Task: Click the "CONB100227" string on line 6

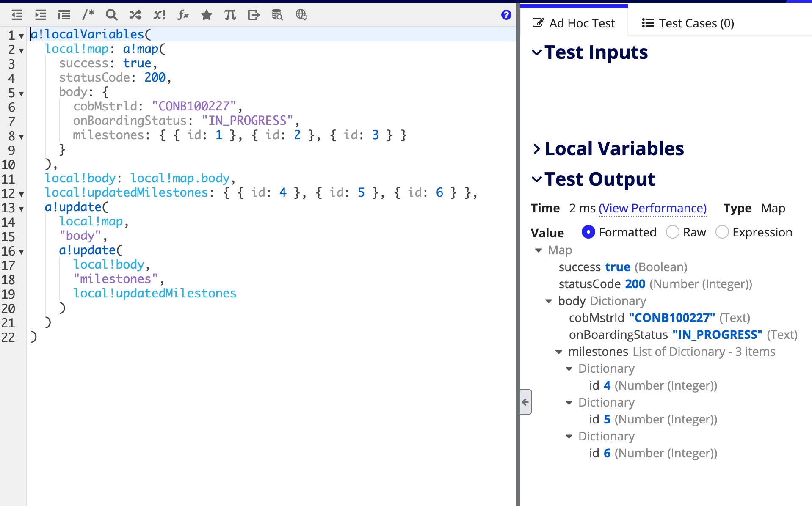Action: 194,106
